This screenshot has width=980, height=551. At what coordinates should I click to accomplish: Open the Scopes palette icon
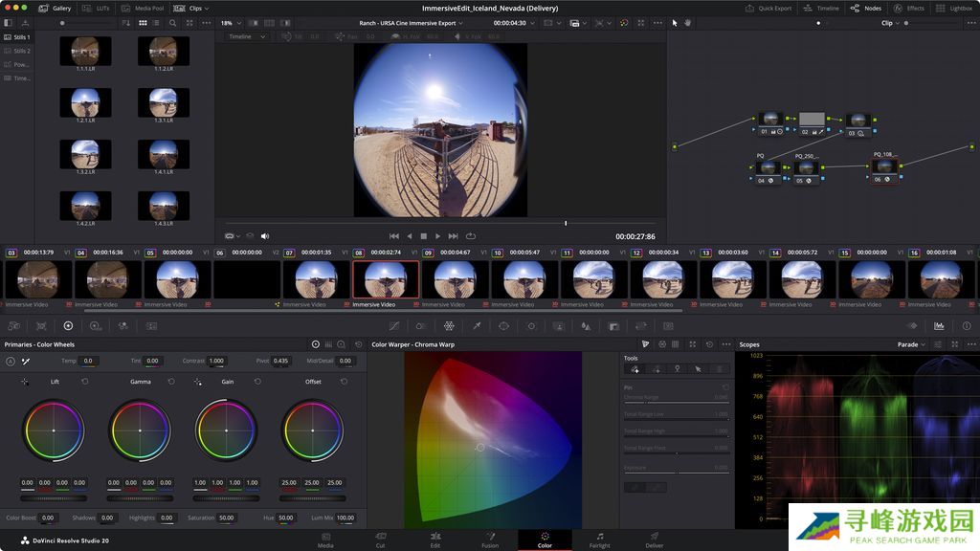tap(939, 326)
